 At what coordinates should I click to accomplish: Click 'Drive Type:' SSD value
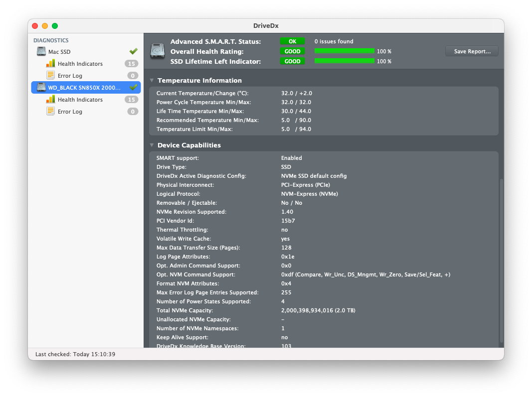tap(286, 167)
